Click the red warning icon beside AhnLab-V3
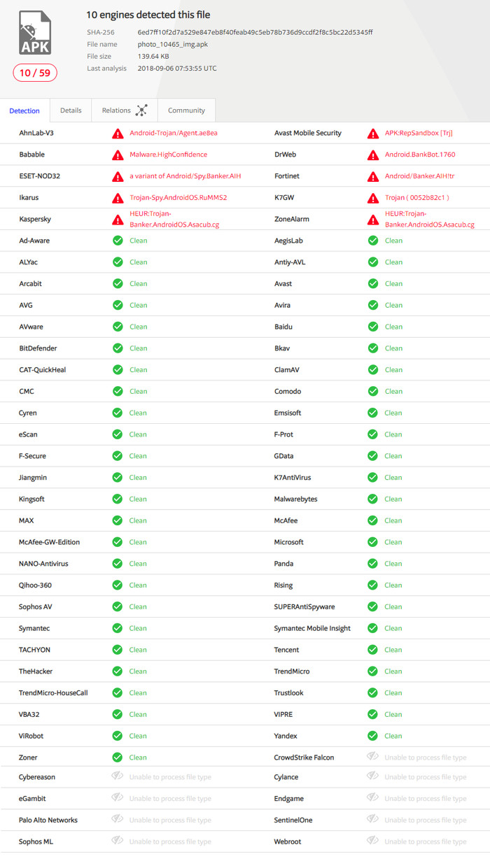 (x=118, y=133)
